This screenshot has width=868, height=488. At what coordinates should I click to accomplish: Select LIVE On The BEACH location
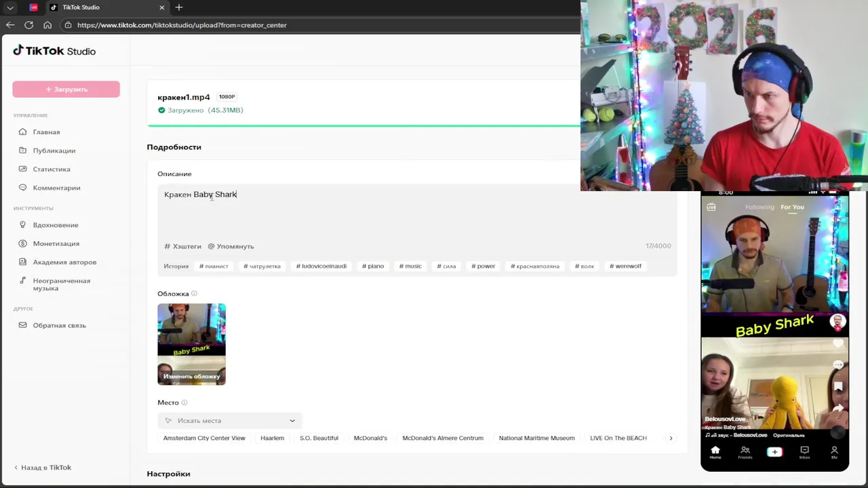(618, 439)
